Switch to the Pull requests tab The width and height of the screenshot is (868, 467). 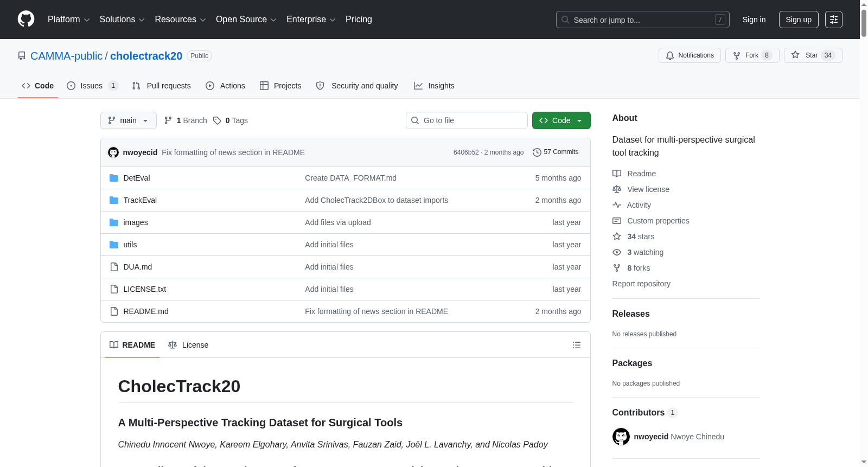coord(162,86)
